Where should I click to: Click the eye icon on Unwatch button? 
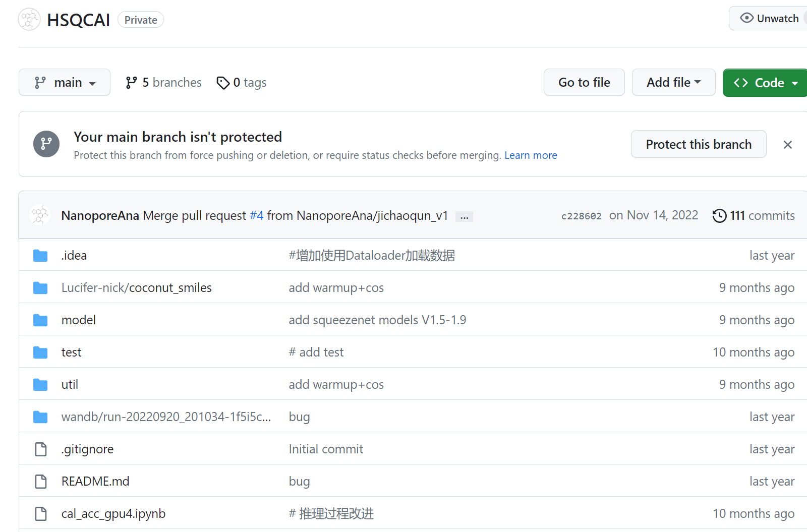tap(746, 18)
